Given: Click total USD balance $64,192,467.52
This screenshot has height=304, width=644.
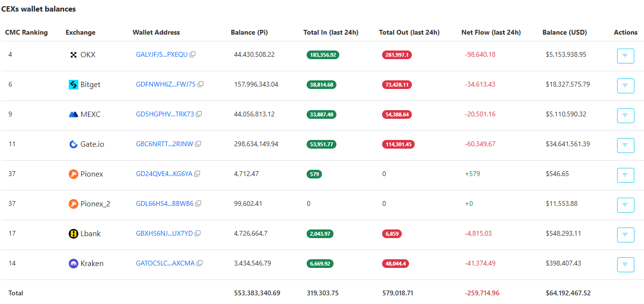Looking at the screenshot, I should [569, 293].
